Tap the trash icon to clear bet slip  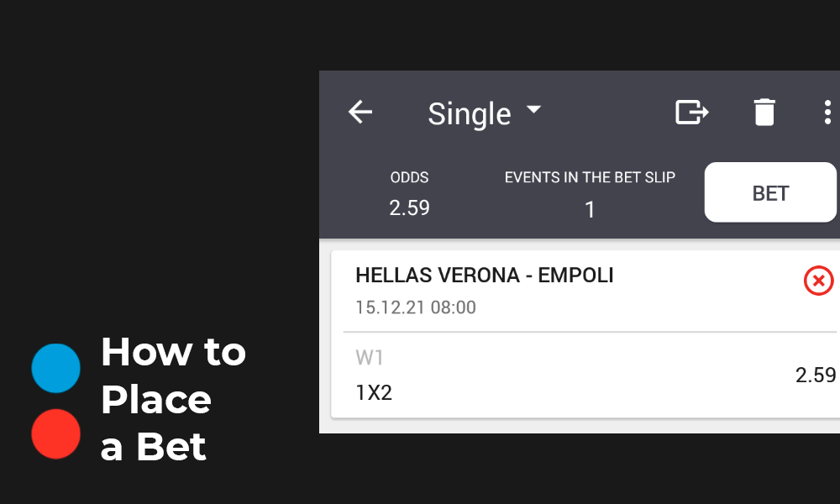tap(764, 112)
